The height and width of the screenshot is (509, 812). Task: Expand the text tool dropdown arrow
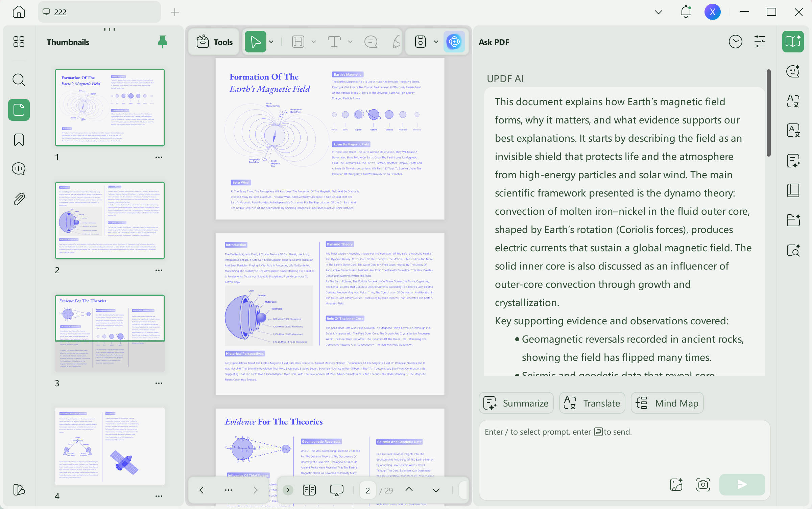(x=350, y=42)
